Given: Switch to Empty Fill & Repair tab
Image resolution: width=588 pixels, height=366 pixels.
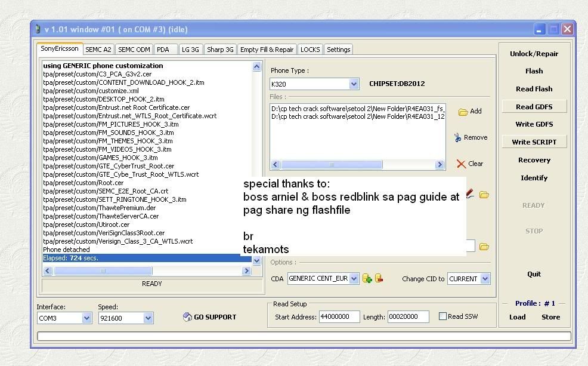Looking at the screenshot, I should tap(267, 50).
